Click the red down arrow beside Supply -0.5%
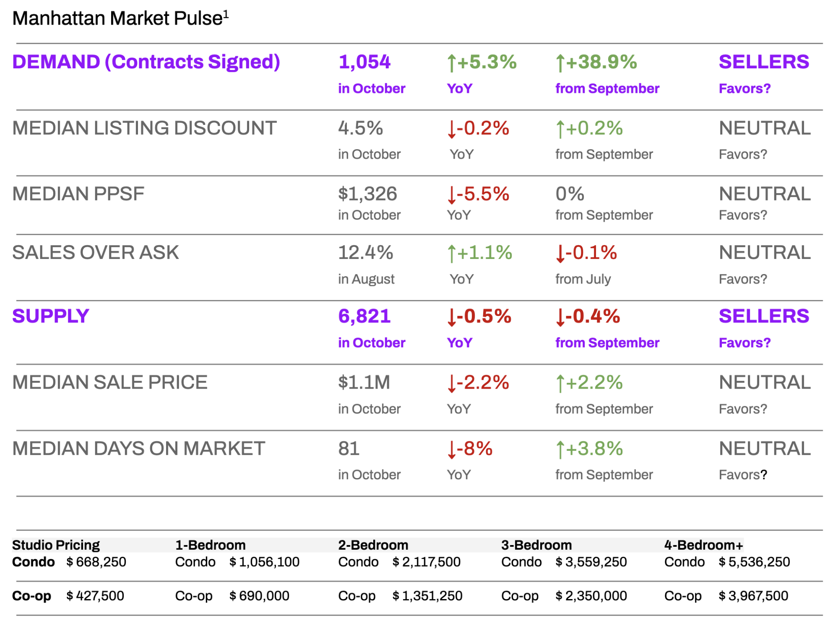840x625 pixels. 452,317
